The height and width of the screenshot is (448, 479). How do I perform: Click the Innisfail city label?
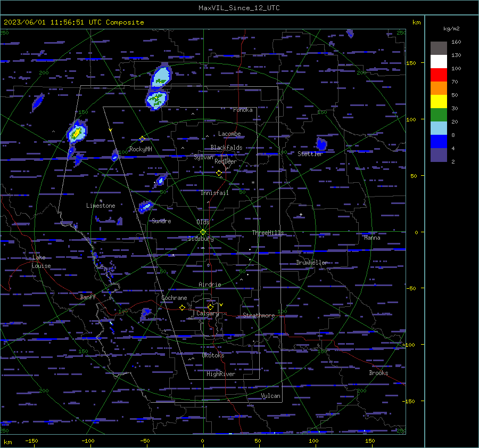click(214, 193)
